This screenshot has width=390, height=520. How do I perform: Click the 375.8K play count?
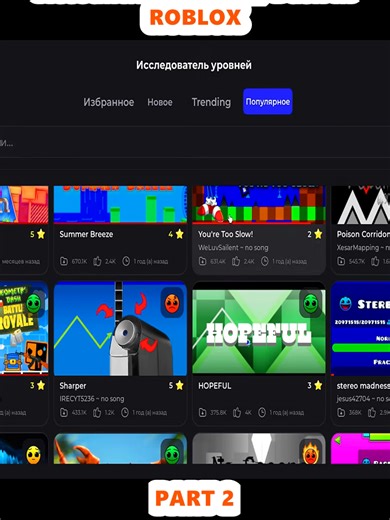pos(218,413)
